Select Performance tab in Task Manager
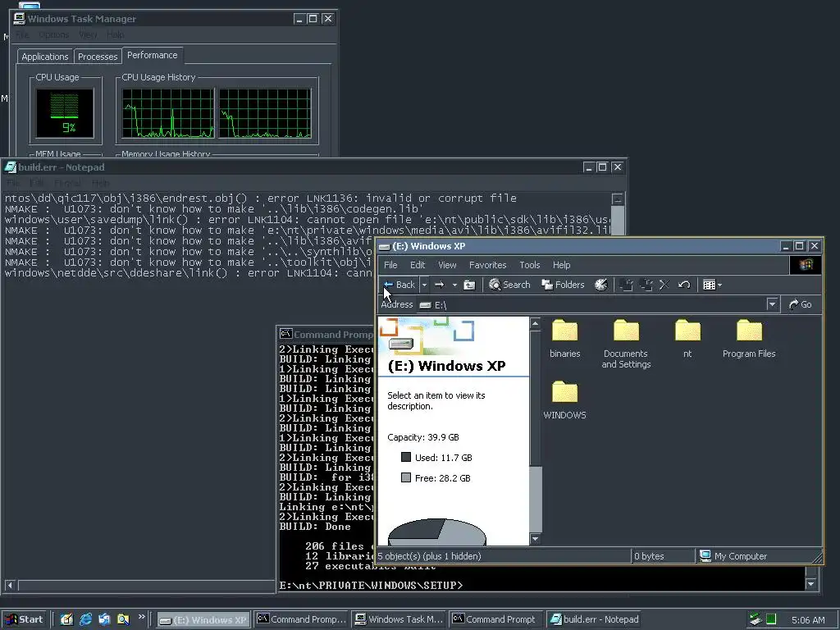This screenshot has width=840, height=630. (x=152, y=55)
